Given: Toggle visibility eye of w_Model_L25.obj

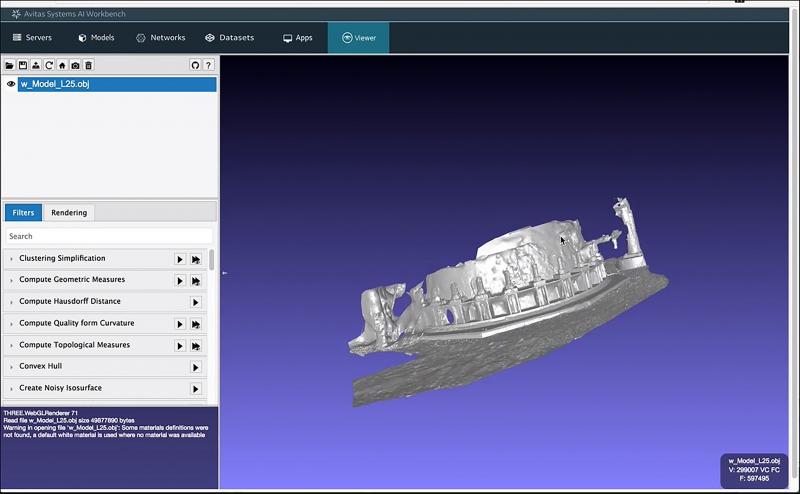Looking at the screenshot, I should click(x=11, y=84).
